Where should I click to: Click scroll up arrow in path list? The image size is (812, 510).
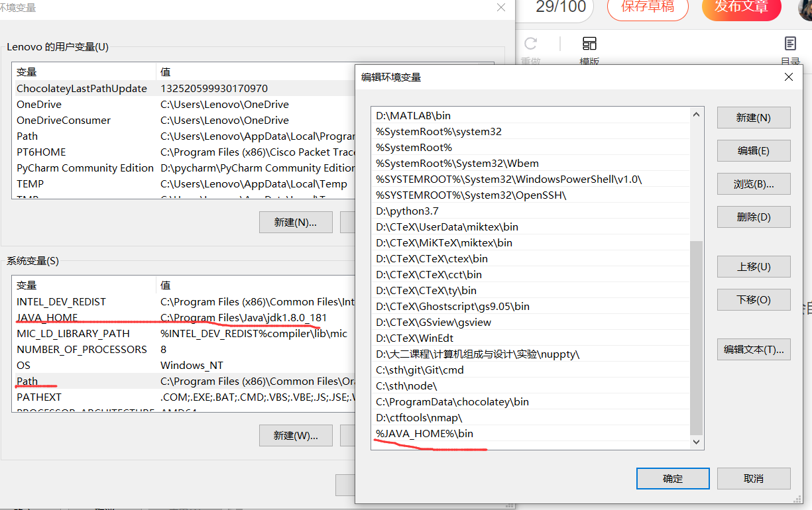[696, 115]
